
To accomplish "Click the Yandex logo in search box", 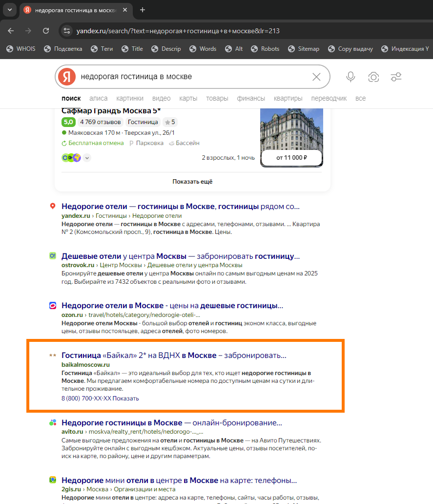I will (x=67, y=77).
